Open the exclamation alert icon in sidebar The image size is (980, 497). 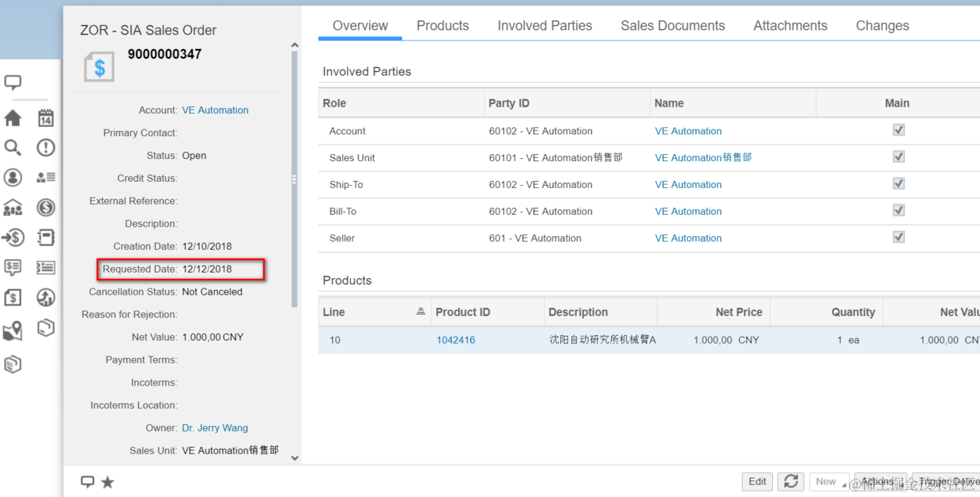tap(46, 148)
